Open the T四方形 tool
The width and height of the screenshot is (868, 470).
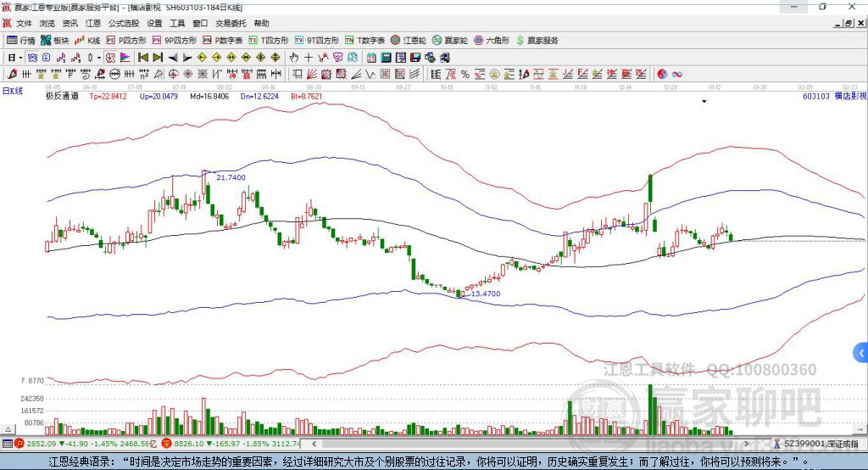[x=269, y=41]
